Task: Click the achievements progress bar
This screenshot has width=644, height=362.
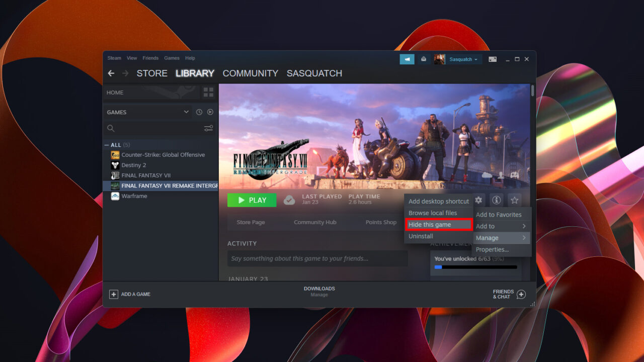Action: coord(475,267)
